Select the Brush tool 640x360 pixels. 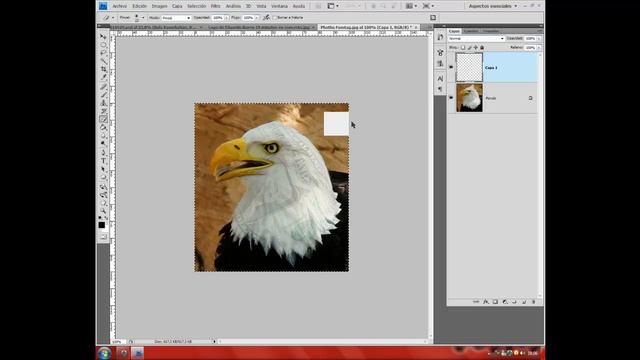click(103, 95)
